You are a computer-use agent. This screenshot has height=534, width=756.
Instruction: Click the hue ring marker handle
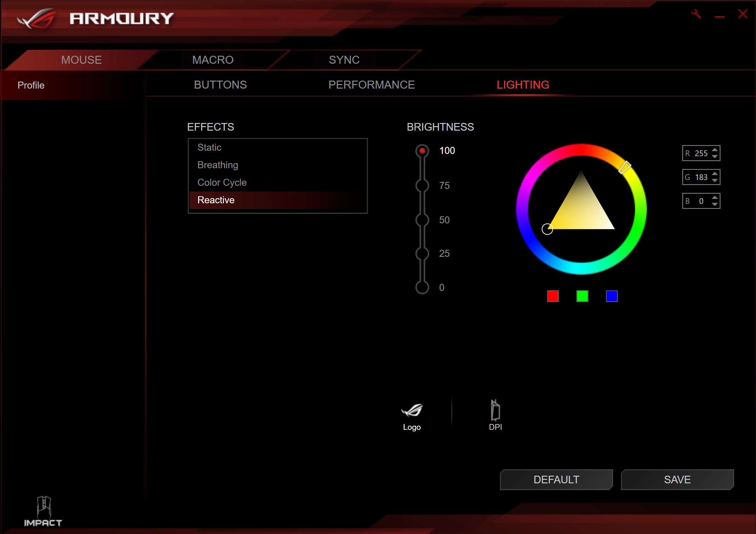tap(624, 167)
